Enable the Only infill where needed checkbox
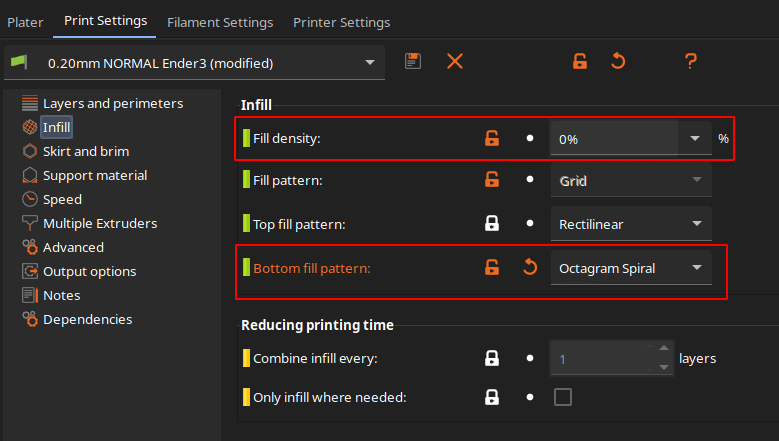The width and height of the screenshot is (779, 441). point(563,397)
